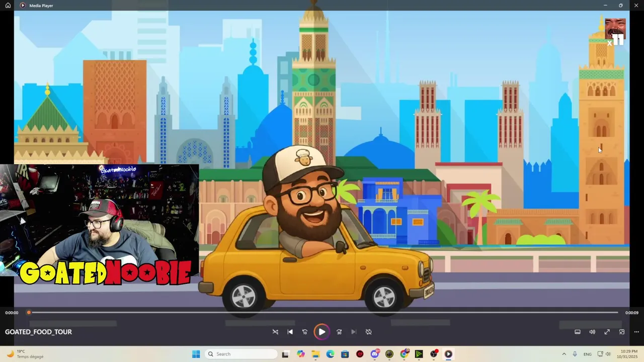Show hidden system tray icons
The height and width of the screenshot is (362, 644).
pos(563,354)
